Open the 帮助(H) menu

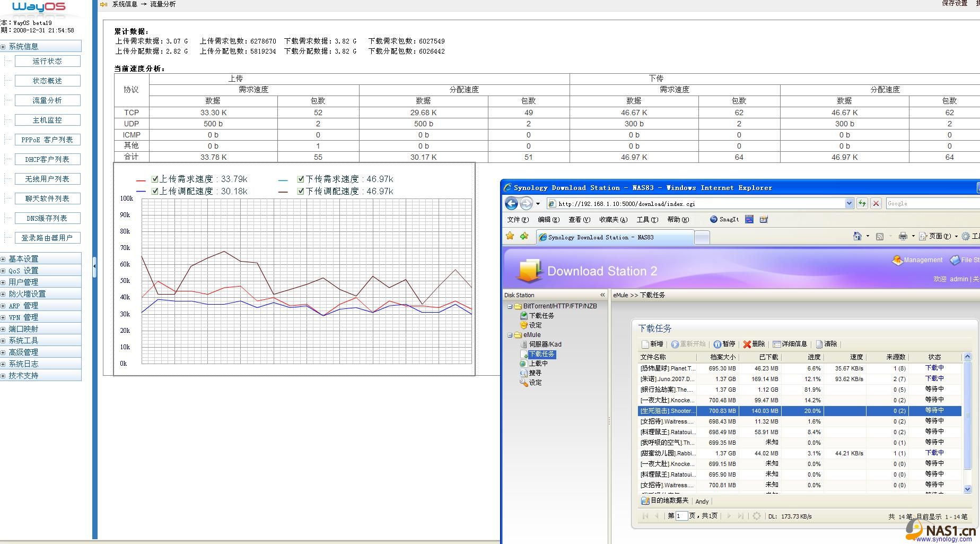tap(678, 220)
